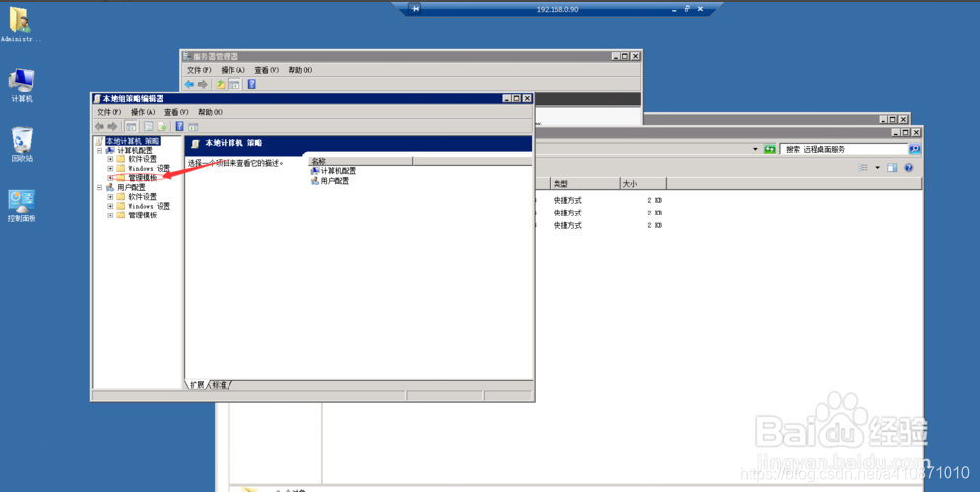Click Back arrow in 服务器管理器 toolbar

pos(189,84)
